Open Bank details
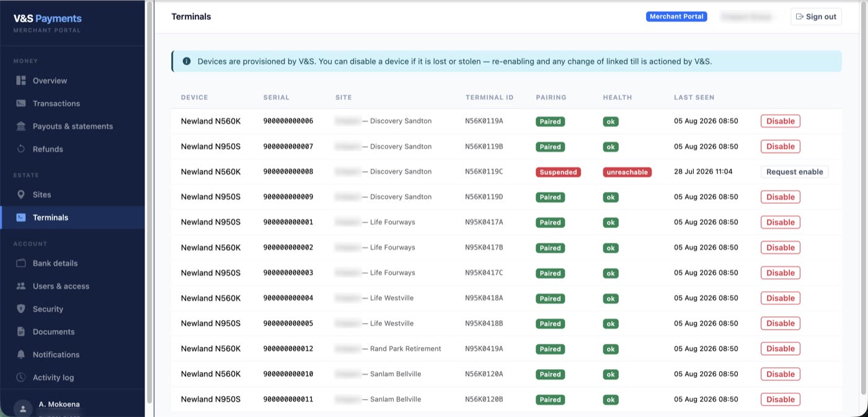This screenshot has width=868, height=417. 73,263
